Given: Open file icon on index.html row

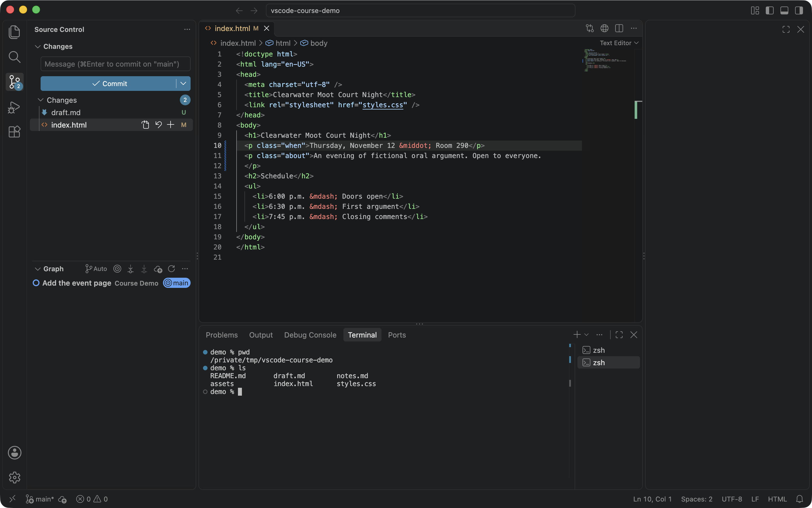Looking at the screenshot, I should 145,125.
